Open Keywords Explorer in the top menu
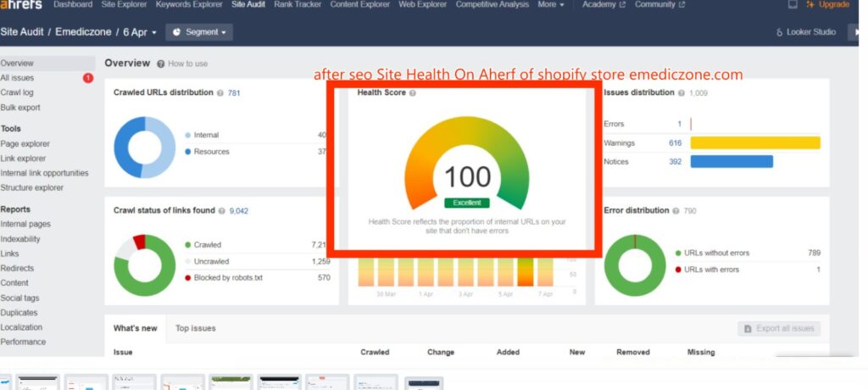868x390 pixels. (x=191, y=5)
